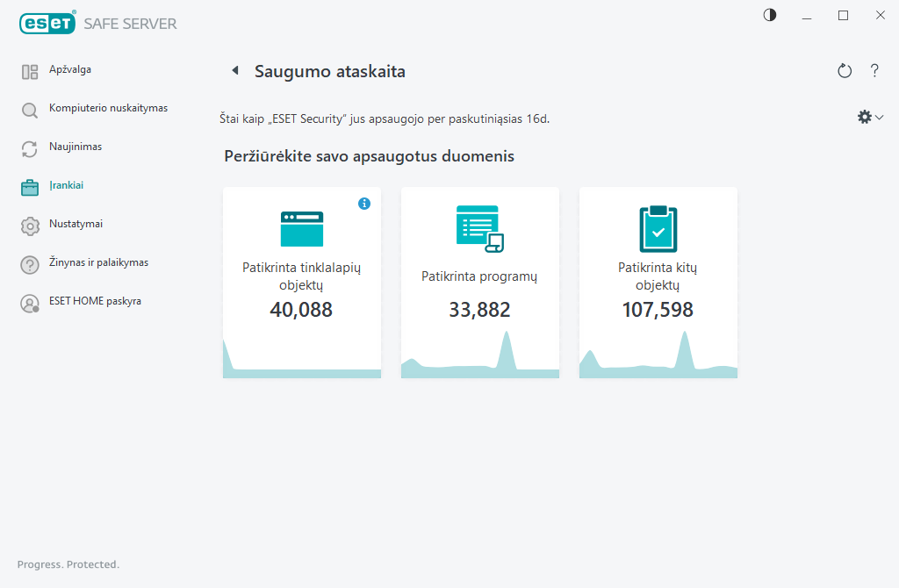Click the browser window icon on web objects card
Image resolution: width=899 pixels, height=588 pixels.
[302, 229]
